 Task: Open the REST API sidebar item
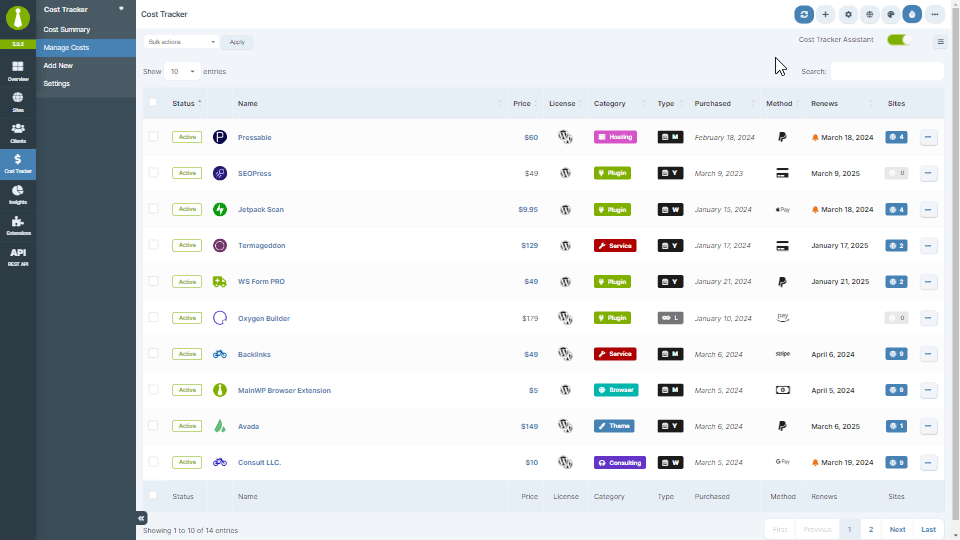[18, 257]
